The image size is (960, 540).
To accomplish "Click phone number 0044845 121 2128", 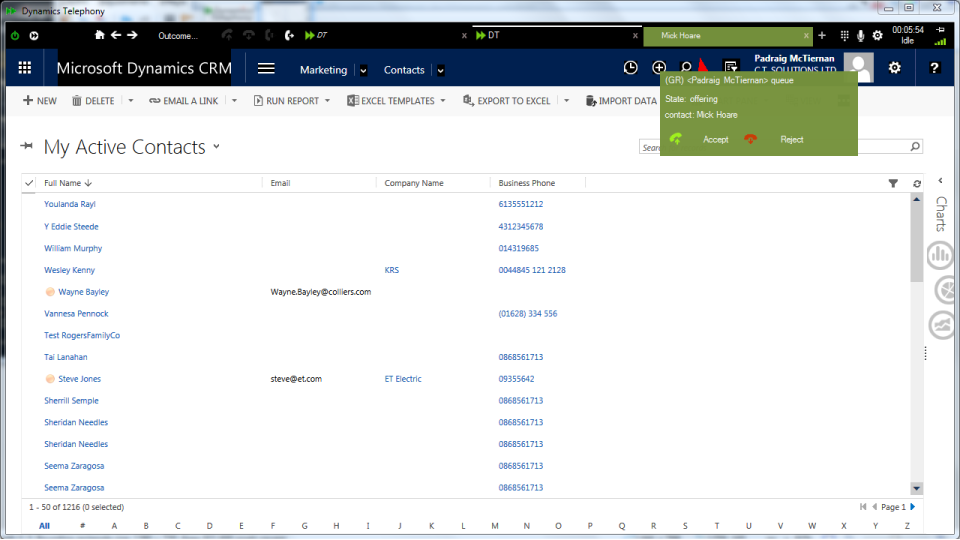I will tap(532, 270).
